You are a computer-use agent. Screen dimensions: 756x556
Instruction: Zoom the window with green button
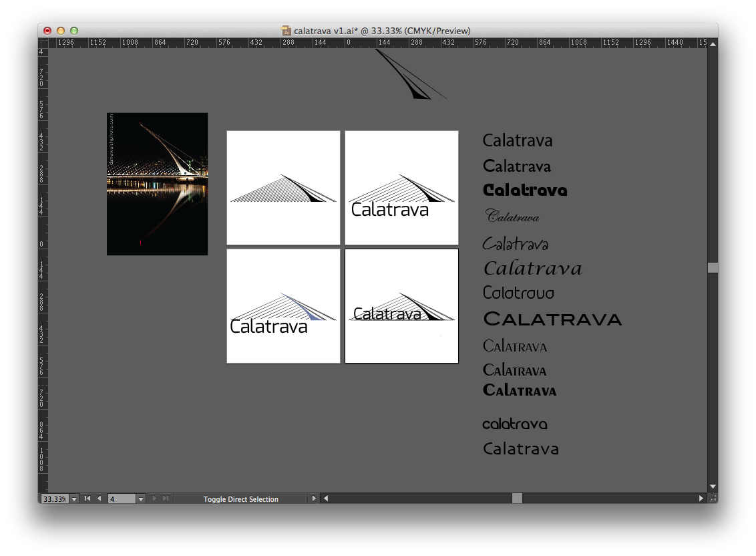click(74, 31)
